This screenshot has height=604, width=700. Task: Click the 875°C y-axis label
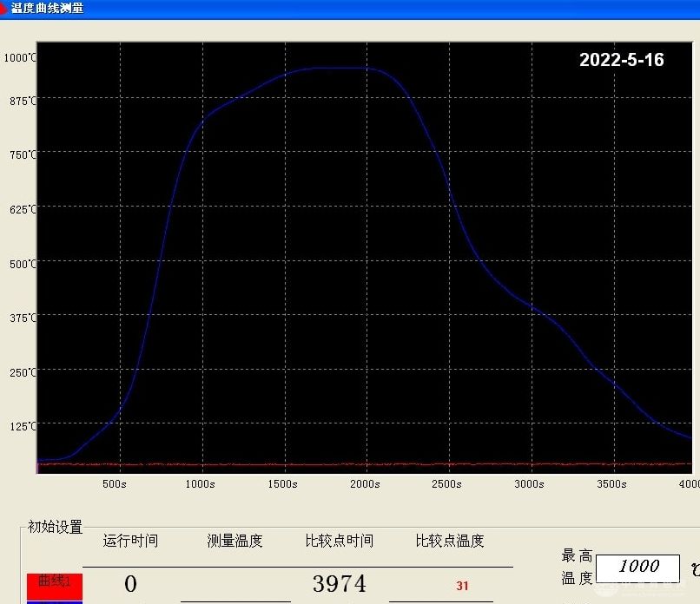23,101
